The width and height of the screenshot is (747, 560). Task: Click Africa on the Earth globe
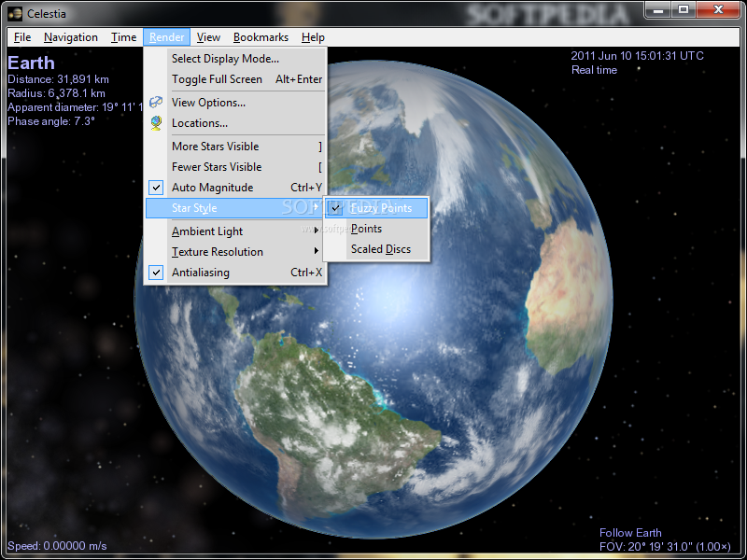[x=565, y=295]
